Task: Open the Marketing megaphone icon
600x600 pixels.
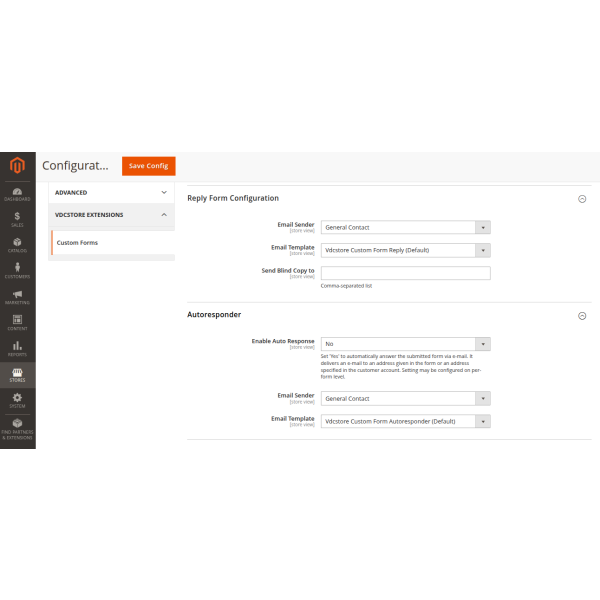Action: [17, 297]
